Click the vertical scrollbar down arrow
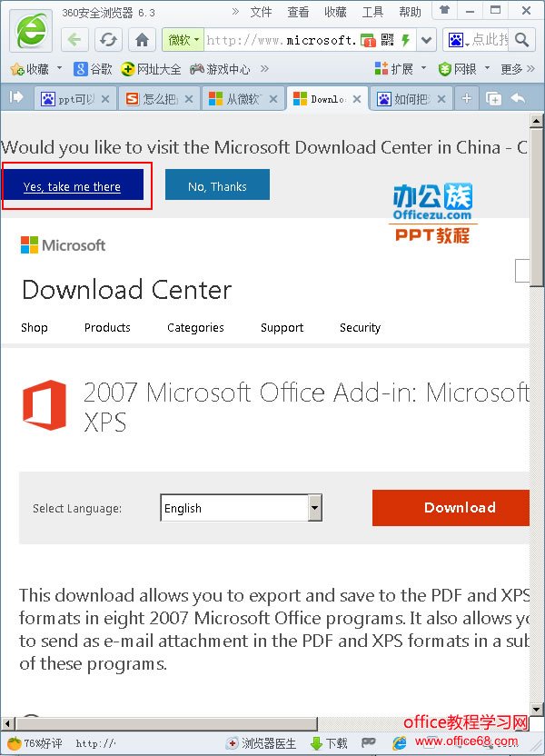This screenshot has height=756, width=545. [537, 709]
